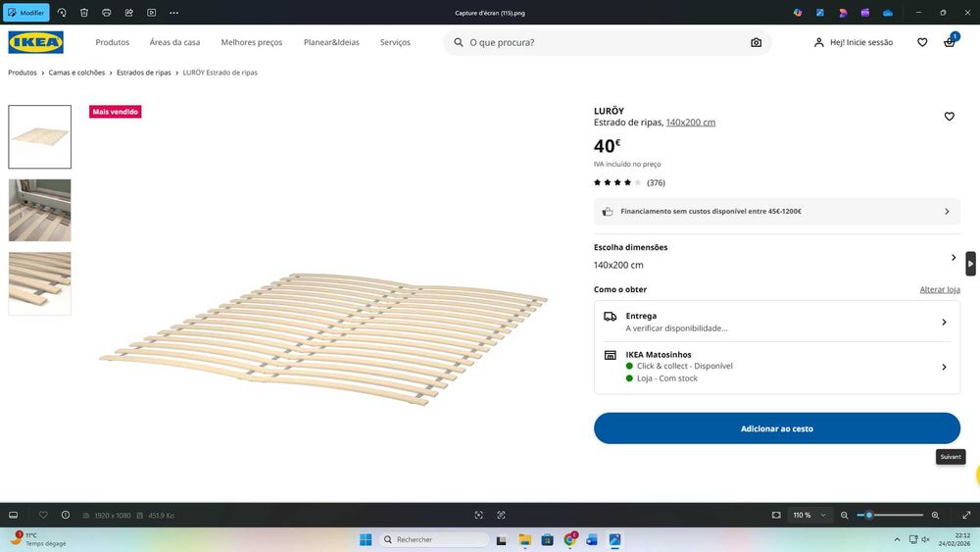Open the star rating with 376 reviews

[629, 182]
